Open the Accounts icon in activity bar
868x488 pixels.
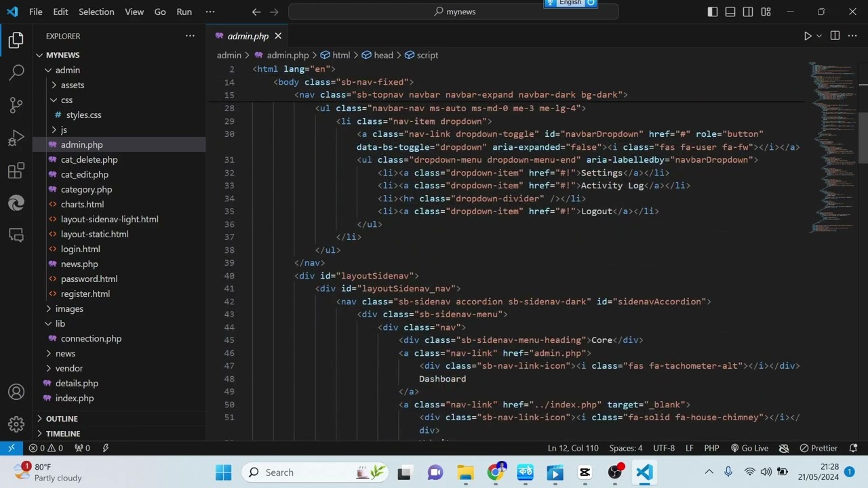click(16, 392)
